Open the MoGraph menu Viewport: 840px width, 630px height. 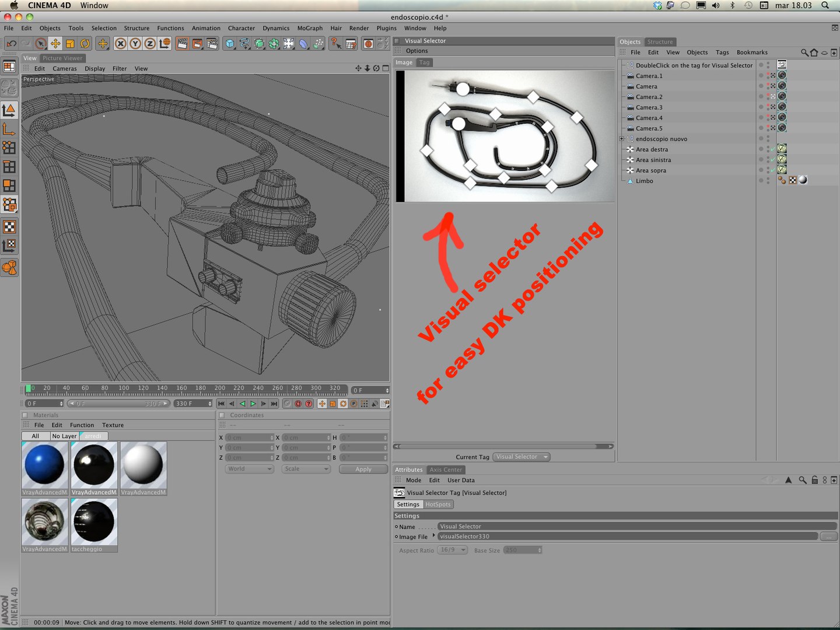(310, 28)
